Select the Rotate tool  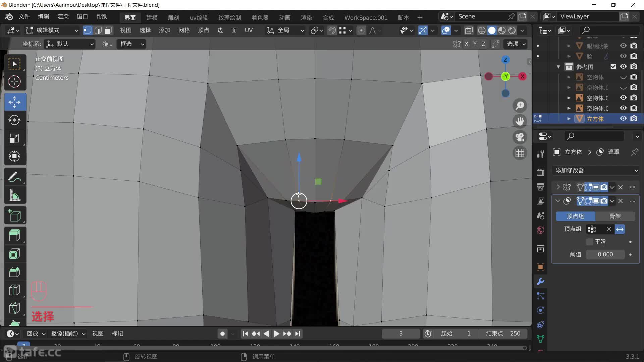coord(14,120)
